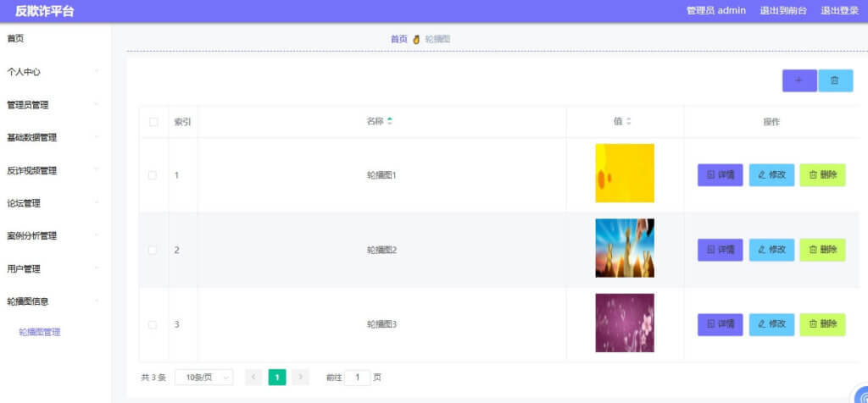Click 管理员 admin in header
The image size is (868, 403).
click(716, 10)
